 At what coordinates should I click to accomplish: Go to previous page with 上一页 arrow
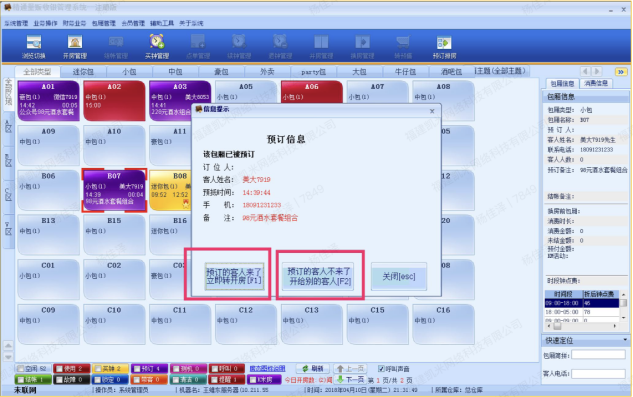click(x=350, y=368)
